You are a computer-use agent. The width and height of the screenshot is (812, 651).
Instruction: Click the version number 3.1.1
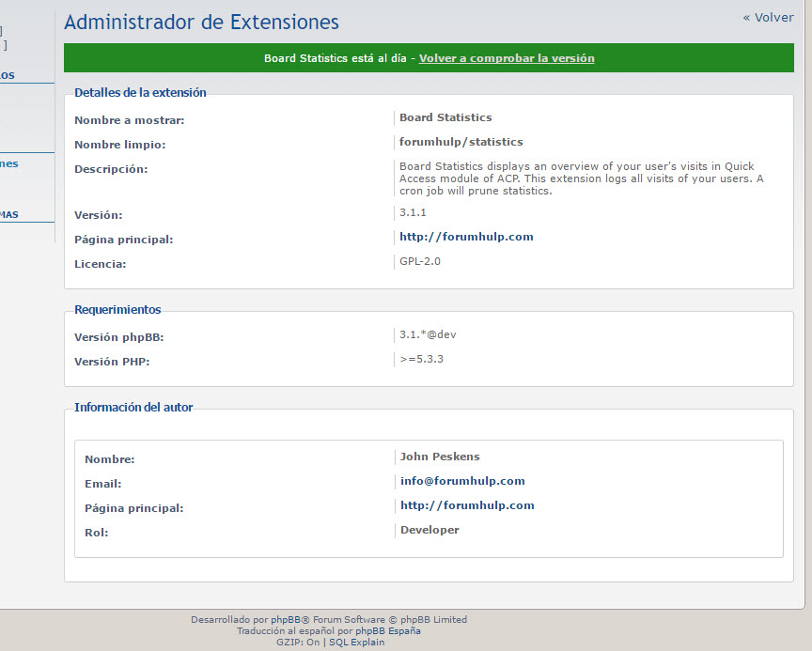point(413,212)
